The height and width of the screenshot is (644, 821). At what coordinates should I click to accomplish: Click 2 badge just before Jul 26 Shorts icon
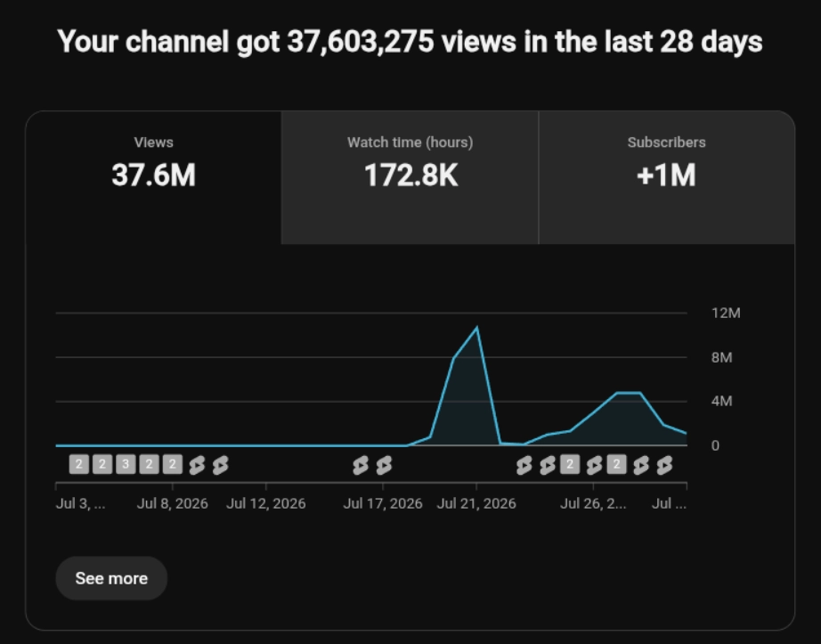pyautogui.click(x=570, y=464)
